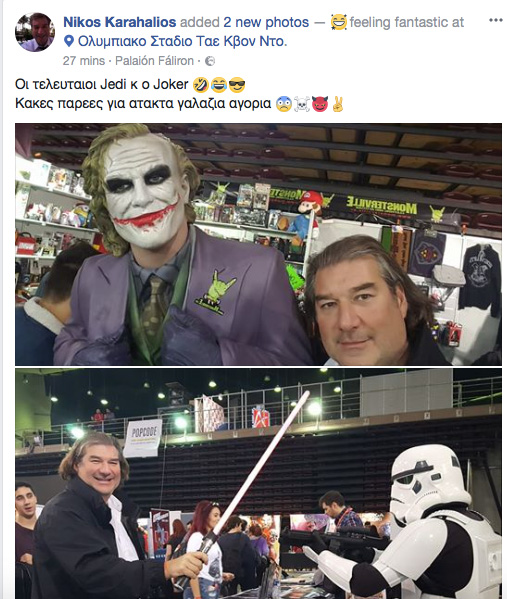The height and width of the screenshot is (599, 507).
Task: Click the victory hand emoji
Action: click(x=338, y=104)
